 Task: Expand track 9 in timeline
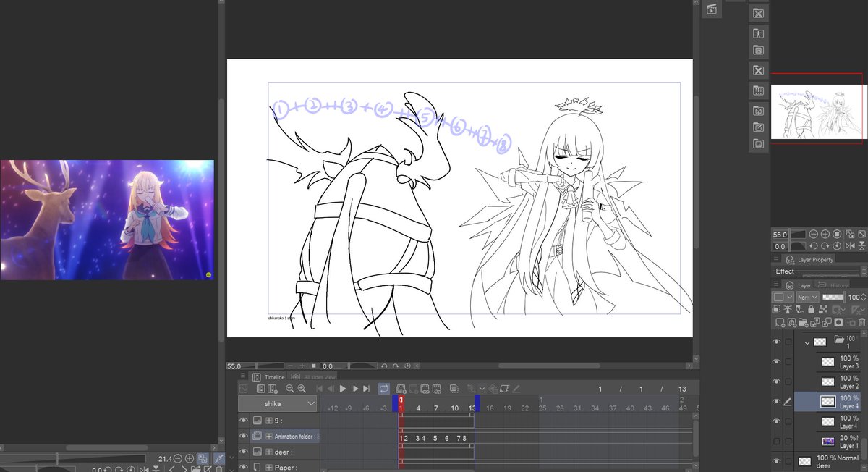(x=269, y=420)
